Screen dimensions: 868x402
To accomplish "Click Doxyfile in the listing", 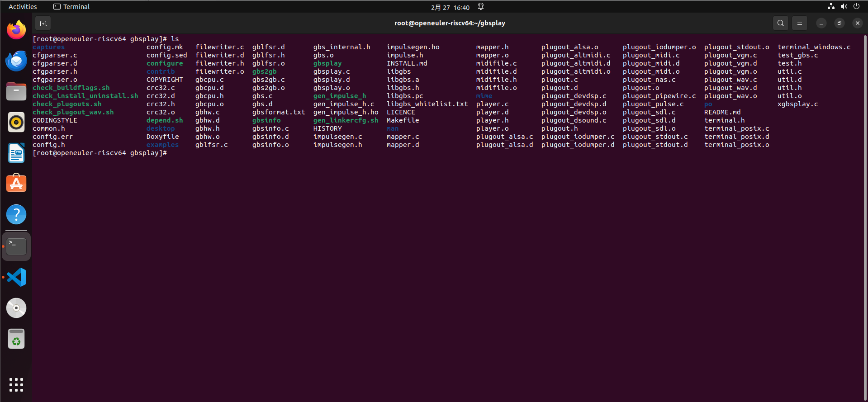I will point(162,137).
